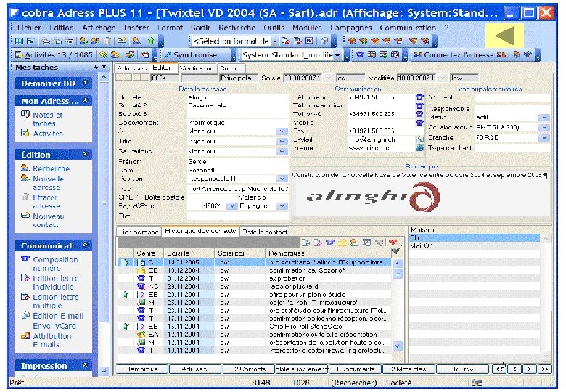Select history row 'rappeler plus tard'
566x392 pixels.
pos(255,287)
